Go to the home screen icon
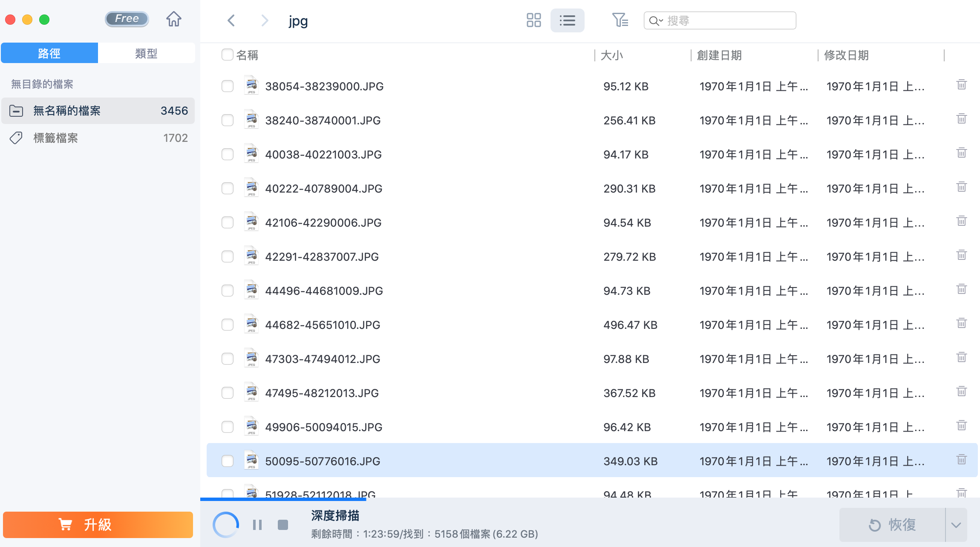This screenshot has width=980, height=547. pos(174,19)
